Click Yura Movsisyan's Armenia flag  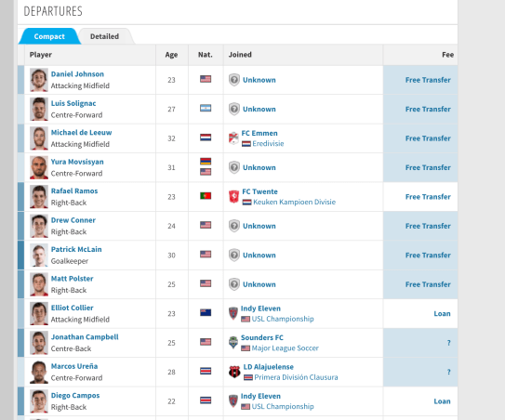click(206, 162)
